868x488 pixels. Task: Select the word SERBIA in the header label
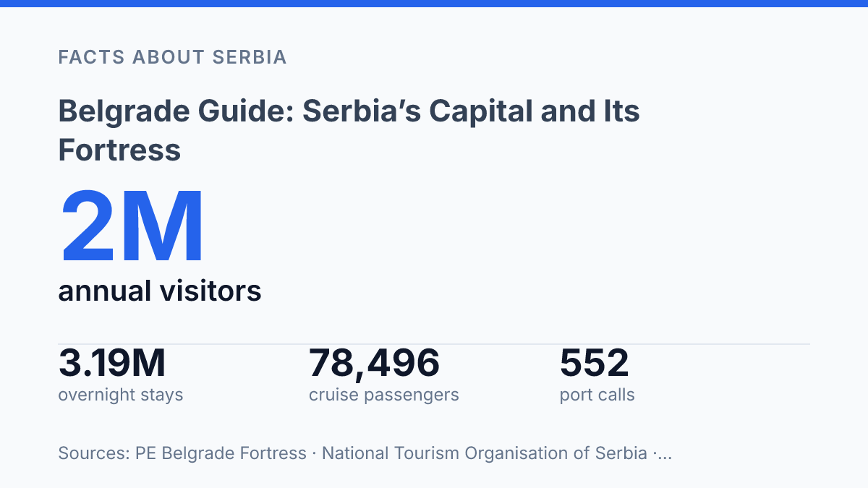click(250, 57)
